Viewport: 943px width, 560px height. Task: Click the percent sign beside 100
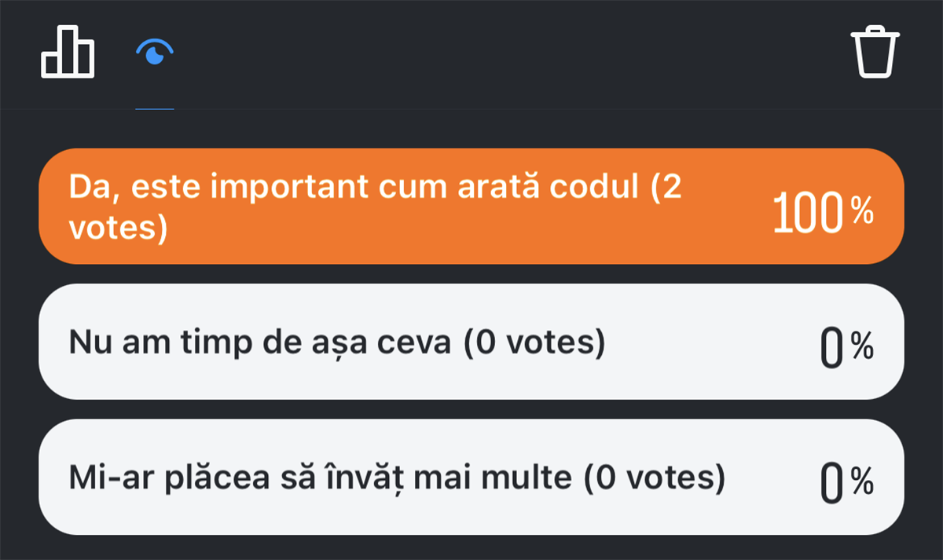863,210
